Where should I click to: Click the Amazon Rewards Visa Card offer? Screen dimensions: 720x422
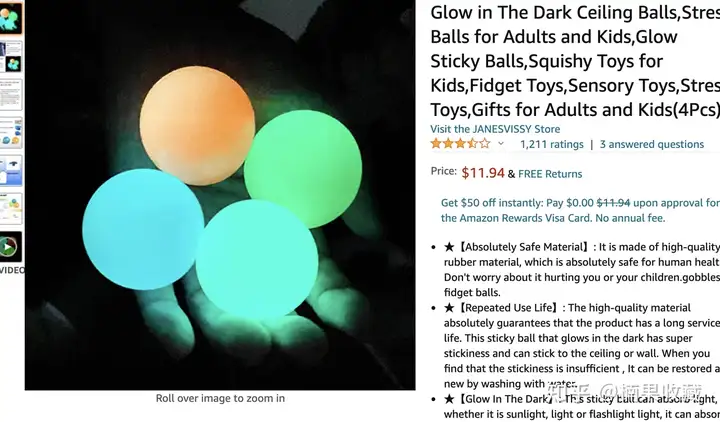580,210
